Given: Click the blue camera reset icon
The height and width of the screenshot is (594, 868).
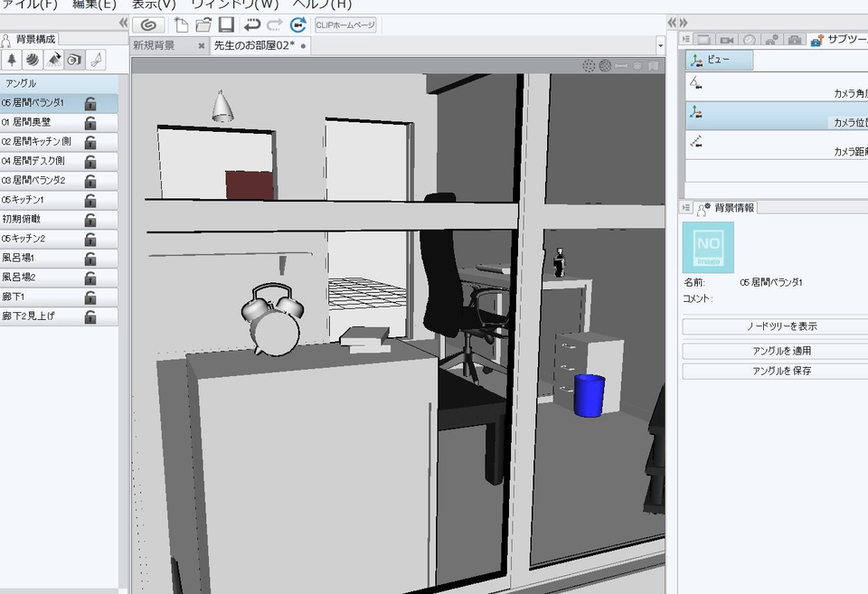Looking at the screenshot, I should pyautogui.click(x=297, y=24).
